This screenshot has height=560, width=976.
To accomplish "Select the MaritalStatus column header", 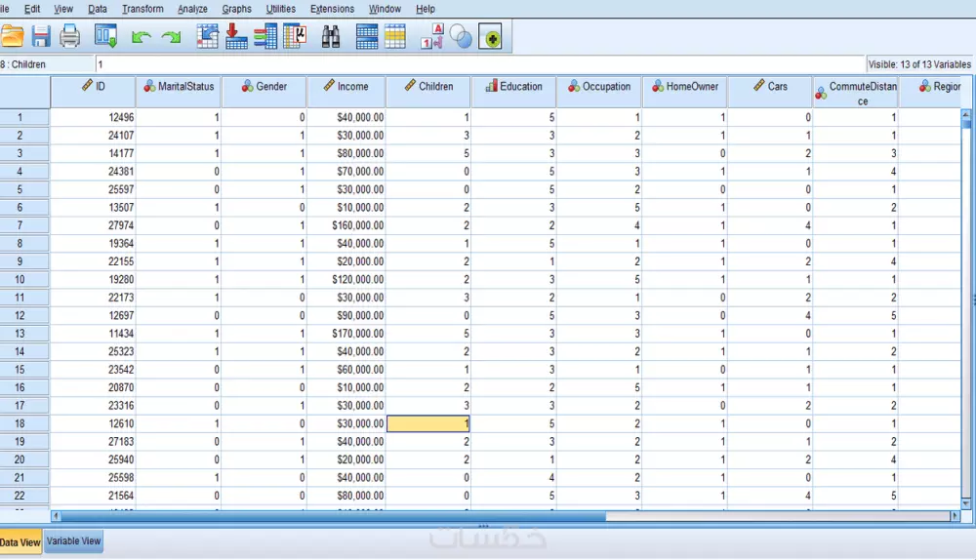I will (x=179, y=92).
